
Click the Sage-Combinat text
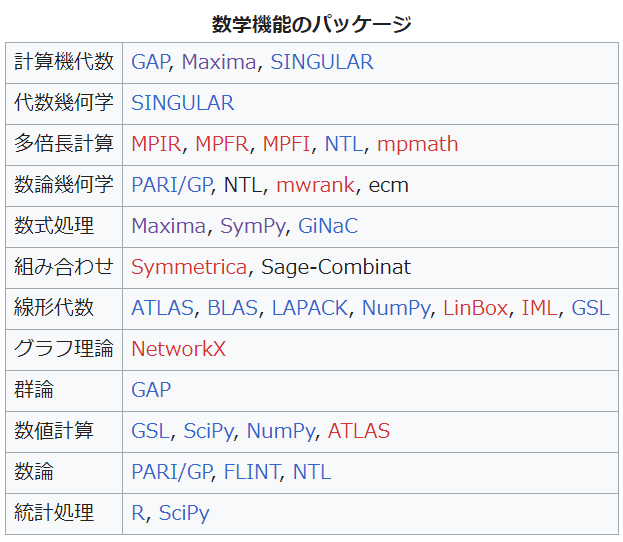pos(336,267)
